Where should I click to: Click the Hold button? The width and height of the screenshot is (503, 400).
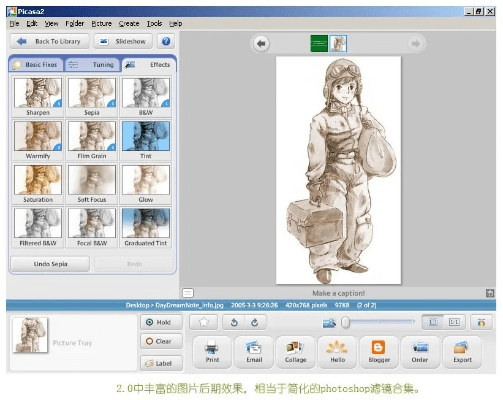click(161, 322)
